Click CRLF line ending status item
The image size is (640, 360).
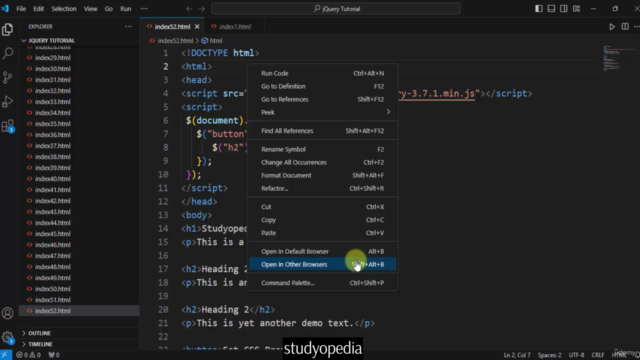pyautogui.click(x=598, y=355)
